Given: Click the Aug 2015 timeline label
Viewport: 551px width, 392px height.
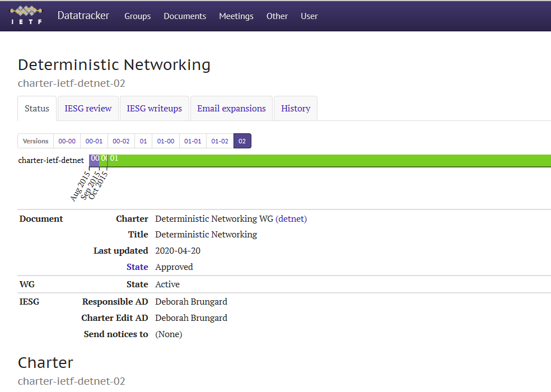Looking at the screenshot, I should click(80, 186).
